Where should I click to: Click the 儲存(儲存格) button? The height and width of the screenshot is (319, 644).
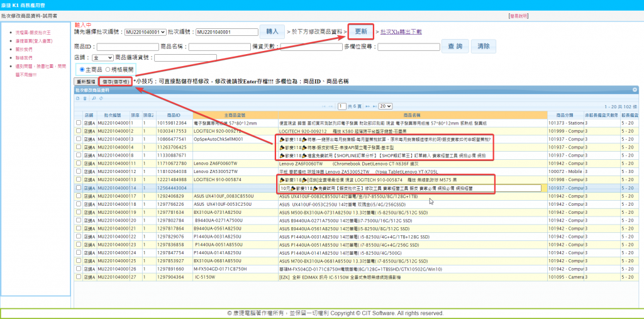[114, 82]
